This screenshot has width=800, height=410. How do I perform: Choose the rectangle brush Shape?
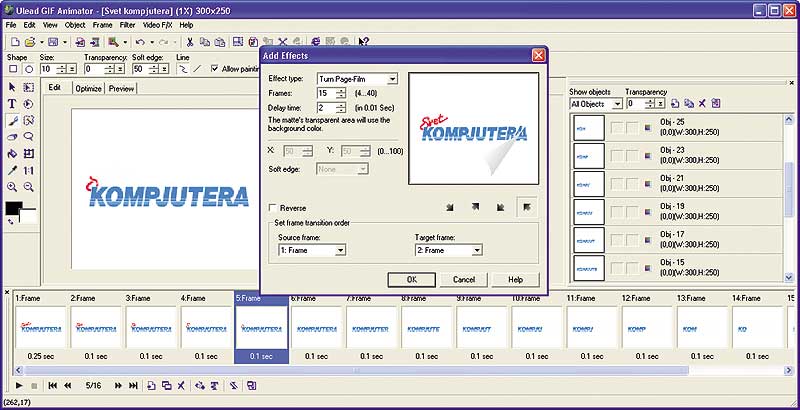(14, 69)
